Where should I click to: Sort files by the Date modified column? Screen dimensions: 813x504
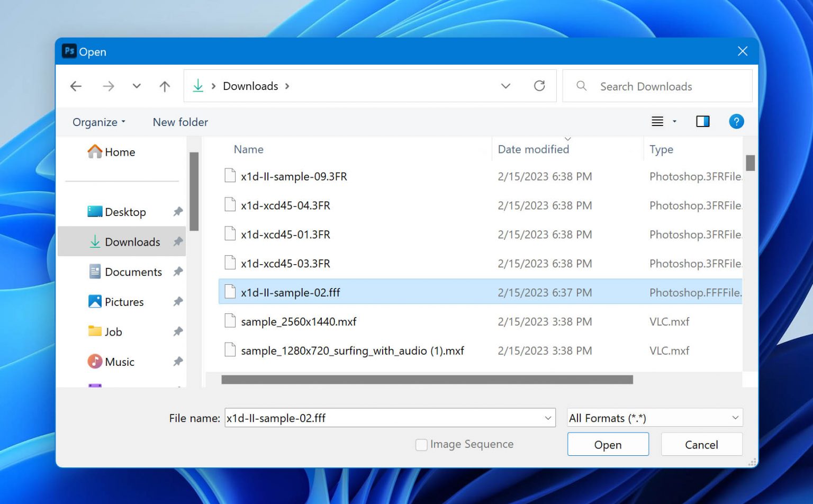tap(533, 149)
